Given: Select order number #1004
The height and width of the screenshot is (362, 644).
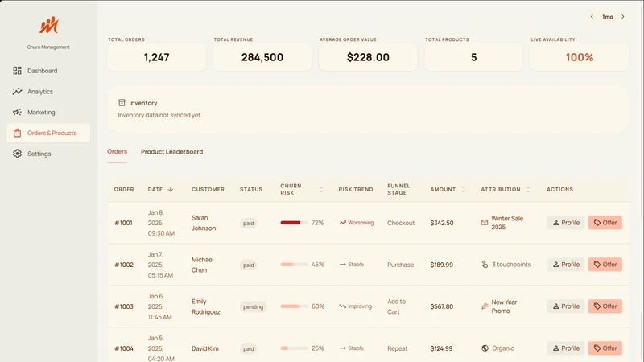Looking at the screenshot, I should pyautogui.click(x=124, y=348).
